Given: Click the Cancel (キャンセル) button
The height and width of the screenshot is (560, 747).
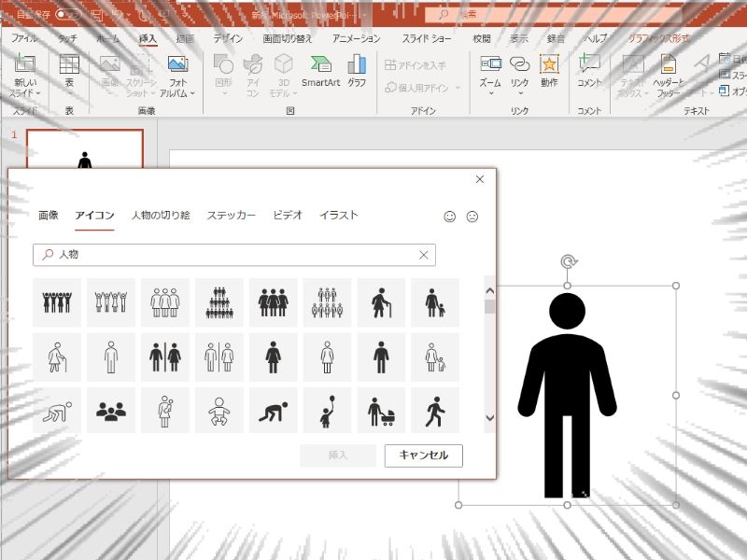Looking at the screenshot, I should (424, 455).
